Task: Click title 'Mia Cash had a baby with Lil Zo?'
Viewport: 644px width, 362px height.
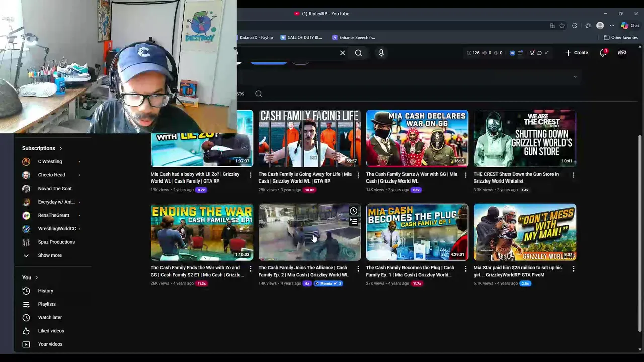Action: pyautogui.click(x=195, y=177)
